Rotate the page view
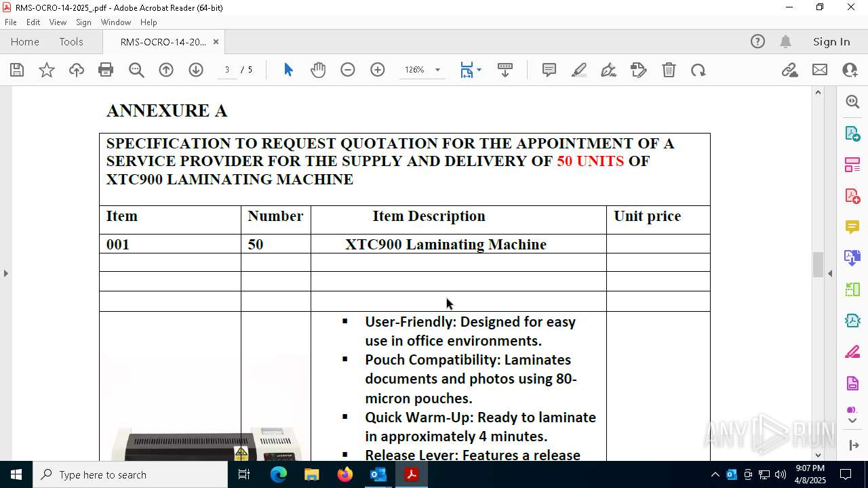The width and height of the screenshot is (868, 488). tap(698, 70)
